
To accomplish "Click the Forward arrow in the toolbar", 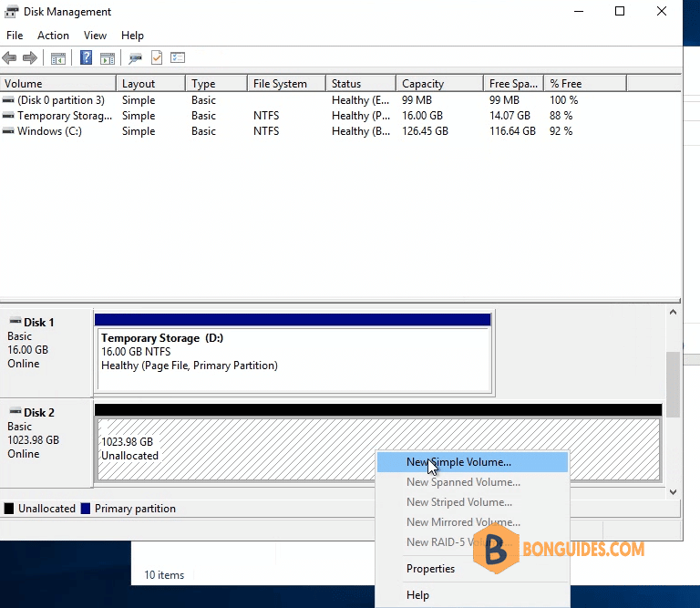I will coord(29,58).
